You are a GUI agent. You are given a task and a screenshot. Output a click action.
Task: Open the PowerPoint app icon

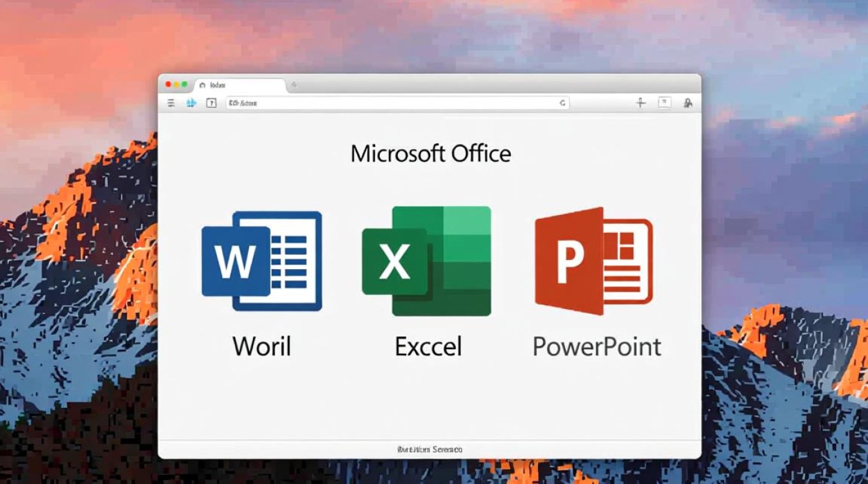tap(594, 261)
